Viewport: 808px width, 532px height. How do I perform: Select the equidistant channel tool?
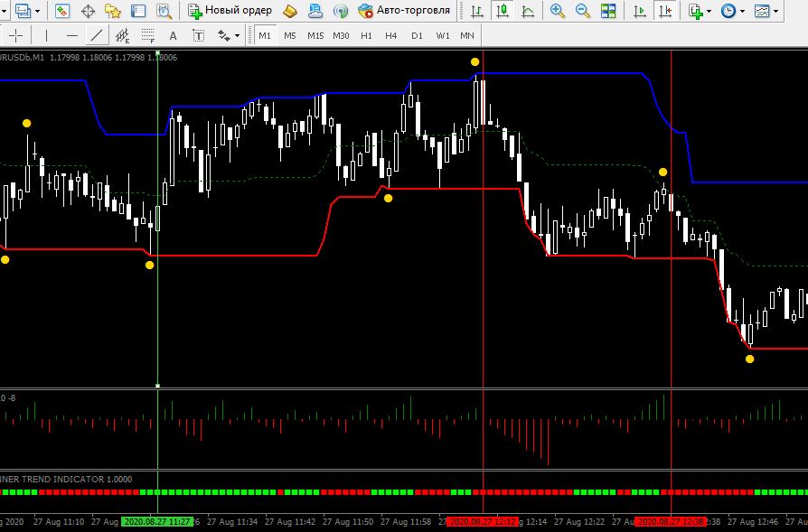[x=122, y=35]
